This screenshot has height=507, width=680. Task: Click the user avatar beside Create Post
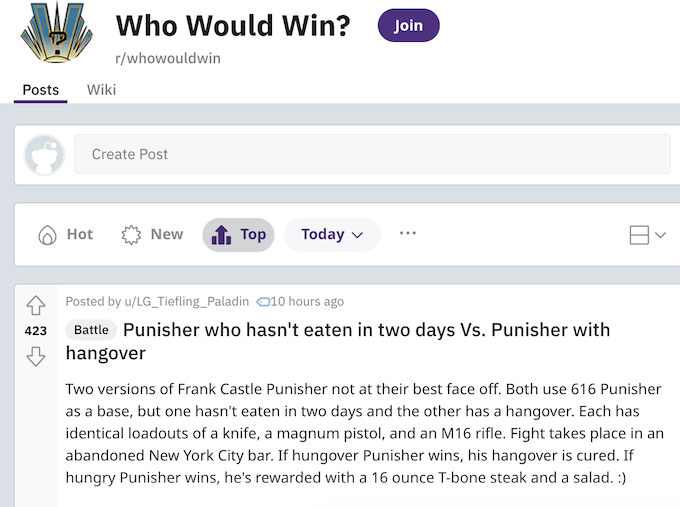[x=44, y=155]
